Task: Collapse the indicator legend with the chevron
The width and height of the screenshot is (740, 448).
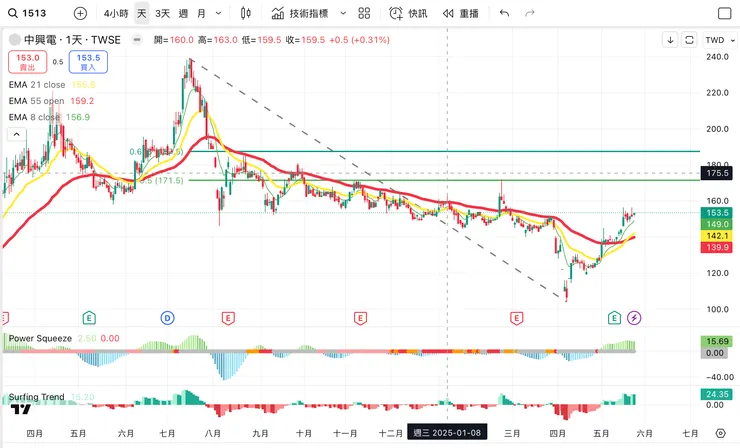Action: (x=17, y=135)
